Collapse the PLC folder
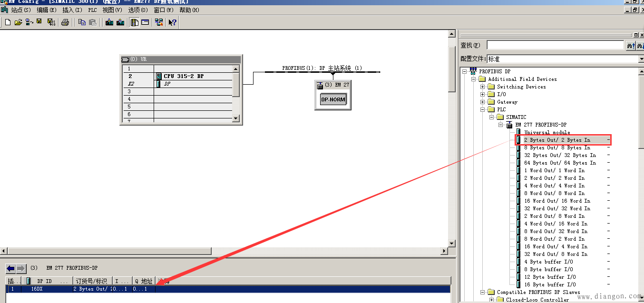 pyautogui.click(x=483, y=109)
